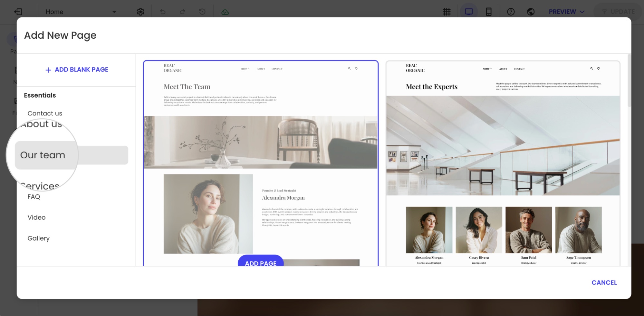This screenshot has height=316, width=644.
Task: Click ADD BLANK PAGE
Action: tap(77, 70)
